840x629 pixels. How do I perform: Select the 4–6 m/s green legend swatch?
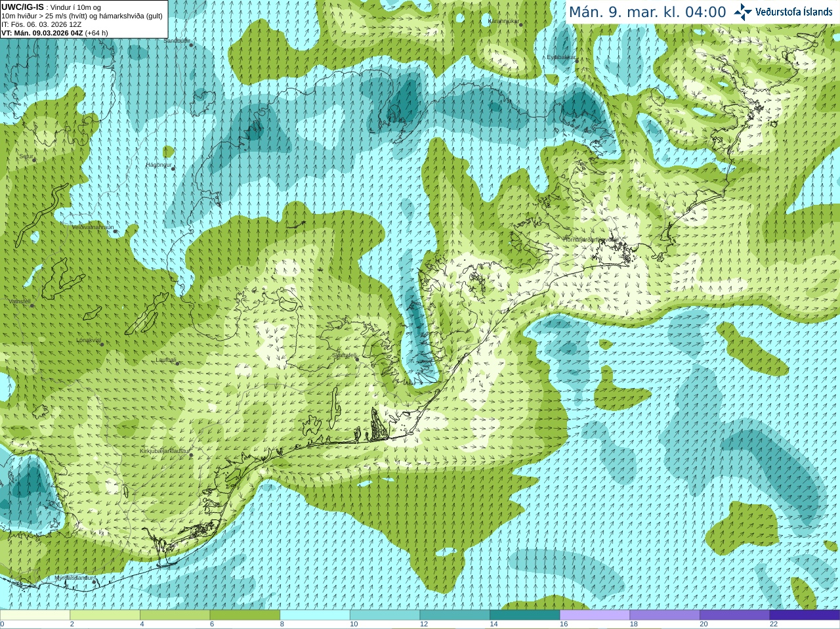(175, 615)
